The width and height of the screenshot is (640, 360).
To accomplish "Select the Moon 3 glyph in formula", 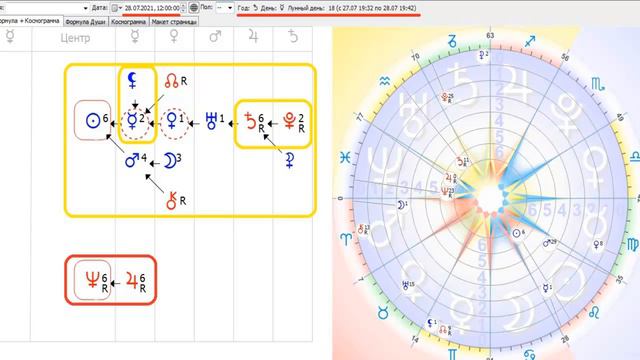I will [x=173, y=160].
